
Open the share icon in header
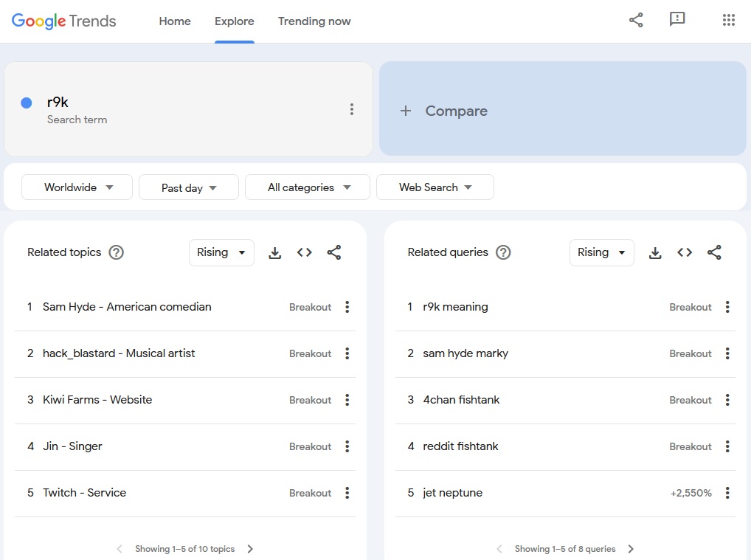click(x=636, y=20)
